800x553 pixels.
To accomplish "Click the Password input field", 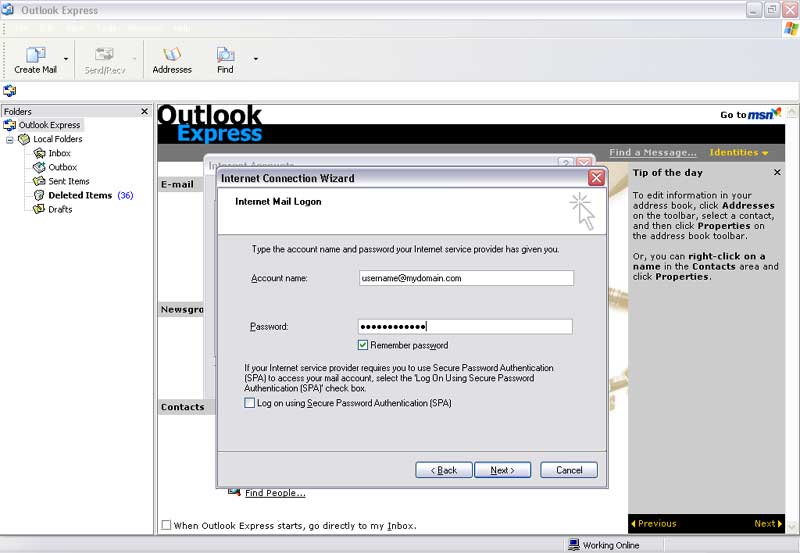I will point(465,327).
